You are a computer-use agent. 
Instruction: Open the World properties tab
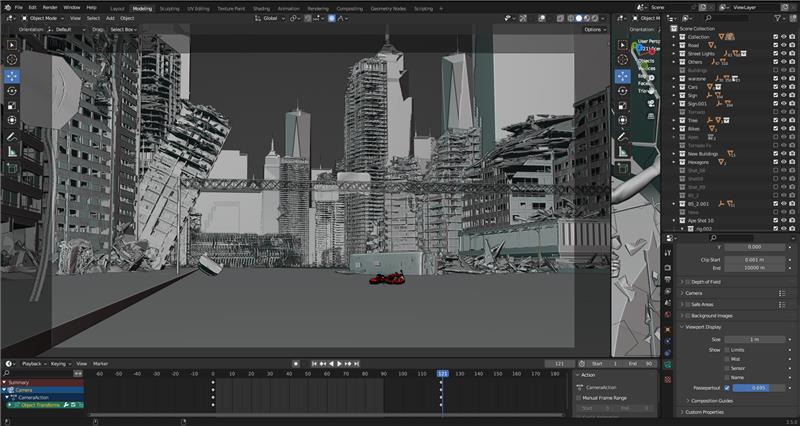(x=668, y=315)
